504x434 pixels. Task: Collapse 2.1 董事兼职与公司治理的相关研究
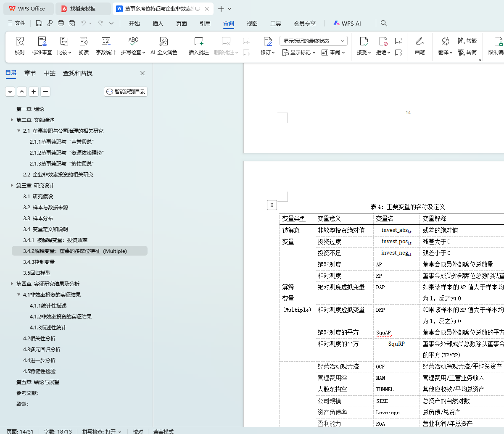[x=18, y=131]
